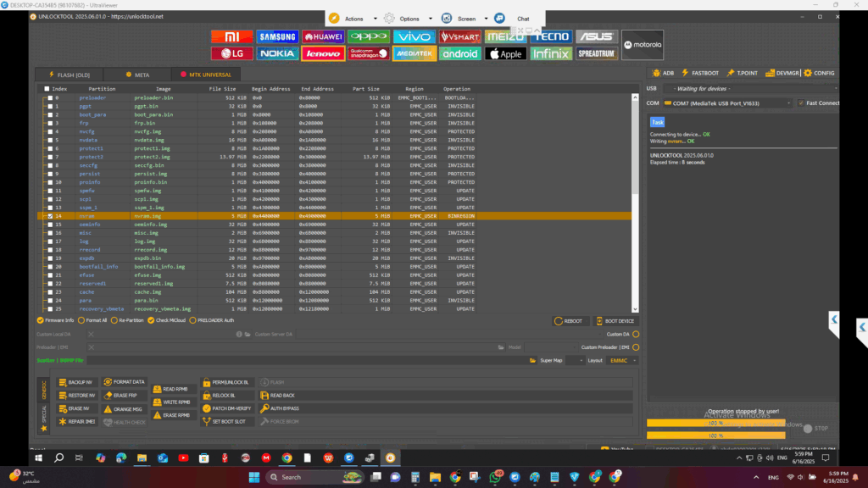Open the Vsmart brand section
Image resolution: width=868 pixels, height=488 pixels.
(460, 36)
